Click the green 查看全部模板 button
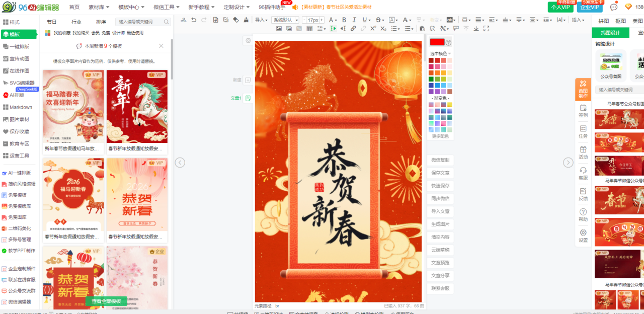Screen dimensions: 644x314 pyautogui.click(x=106, y=301)
